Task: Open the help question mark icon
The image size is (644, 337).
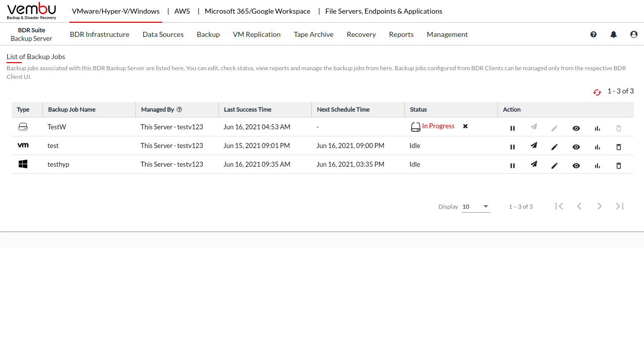Action: click(x=593, y=34)
